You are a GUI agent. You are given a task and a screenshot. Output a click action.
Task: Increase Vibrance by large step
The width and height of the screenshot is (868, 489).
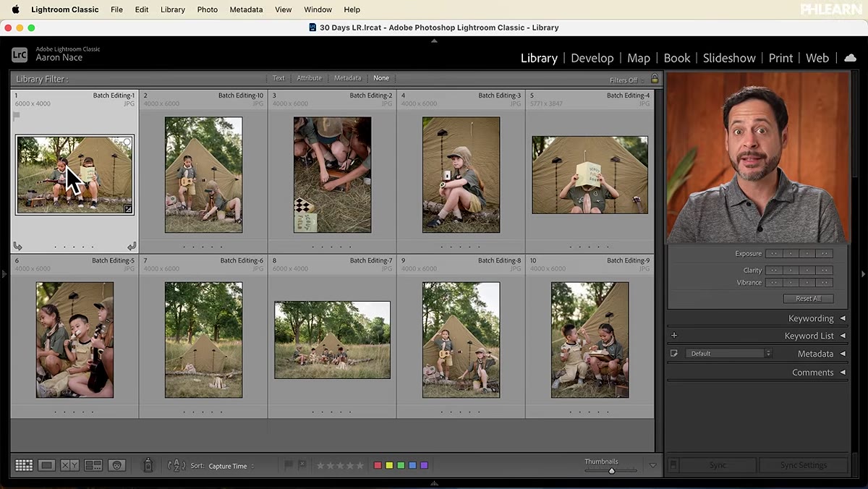[x=825, y=283]
